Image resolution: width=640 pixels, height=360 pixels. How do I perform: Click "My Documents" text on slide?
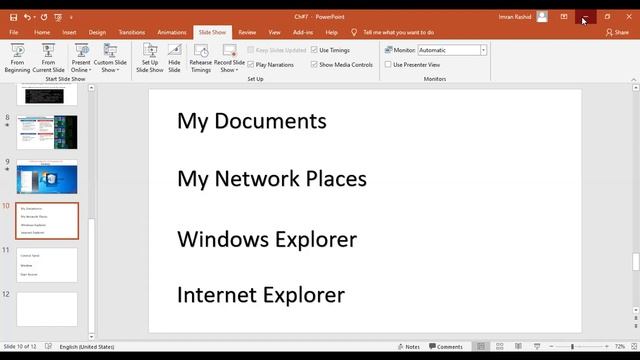[252, 121]
